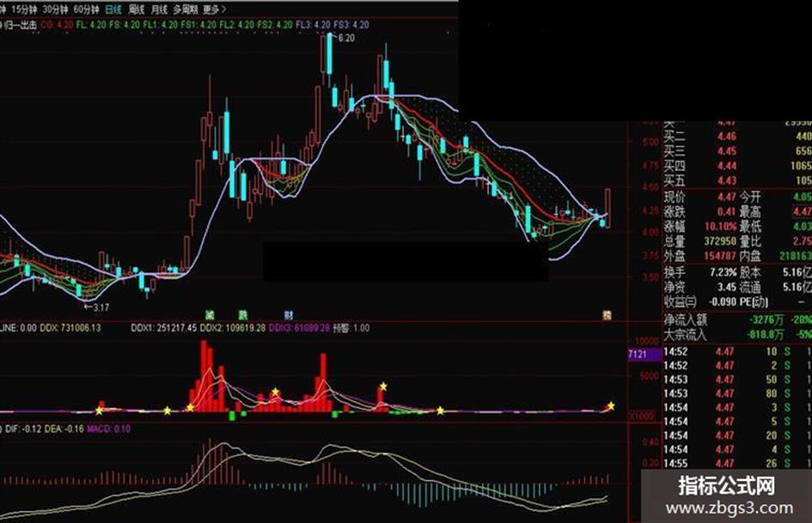This screenshot has height=523, width=812.
Task: Click the X1000 scale label on the DDX axis
Action: pyautogui.click(x=640, y=416)
